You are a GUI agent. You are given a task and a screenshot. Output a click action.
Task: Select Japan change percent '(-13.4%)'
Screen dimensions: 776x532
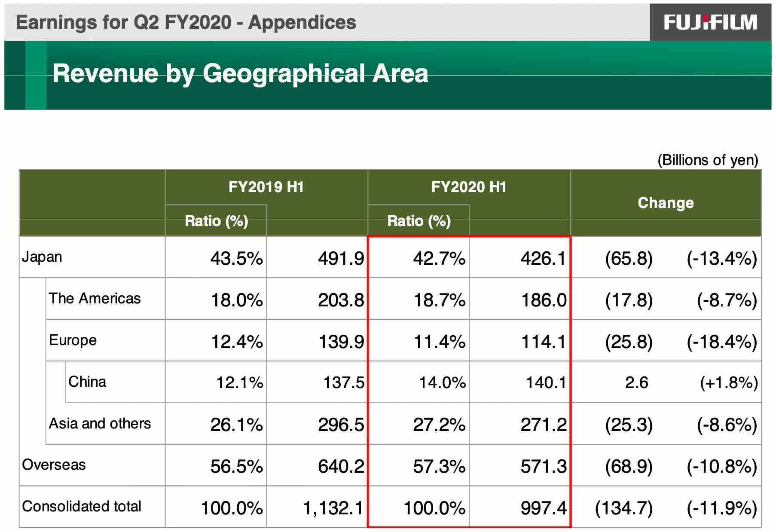722,258
